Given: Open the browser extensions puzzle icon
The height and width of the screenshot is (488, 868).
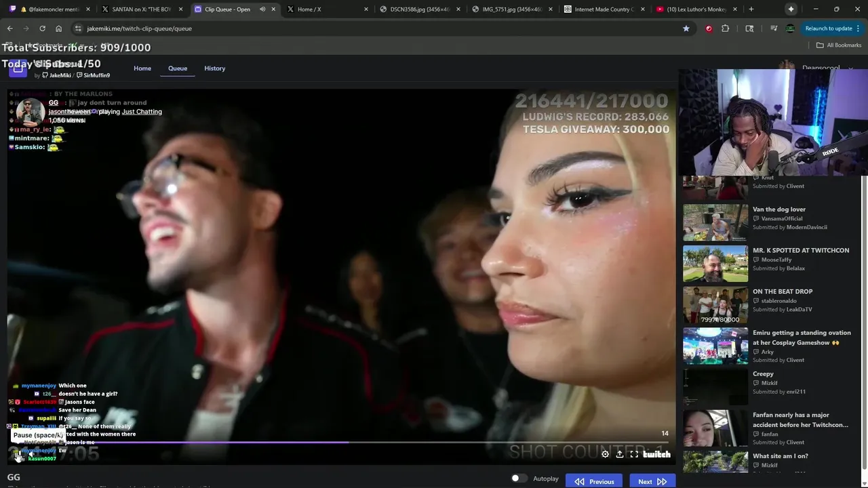Looking at the screenshot, I should pyautogui.click(x=726, y=28).
